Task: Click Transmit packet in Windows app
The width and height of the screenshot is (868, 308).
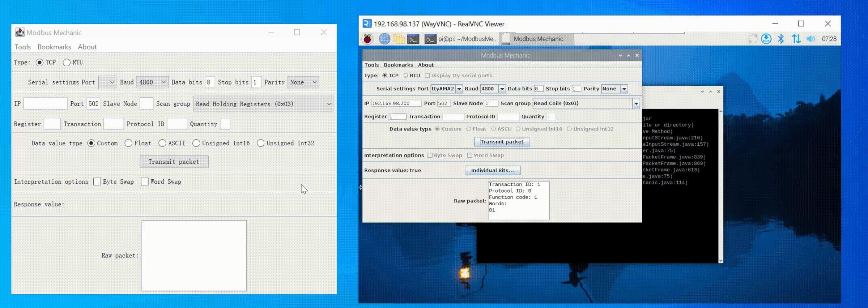Action: pyautogui.click(x=174, y=162)
